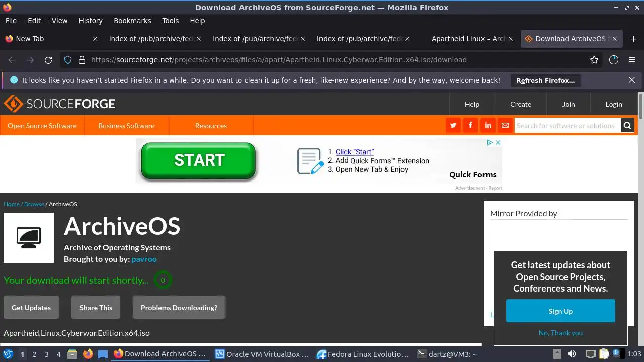Click the Browse breadcrumb link
The width and height of the screenshot is (644, 362).
(34, 204)
